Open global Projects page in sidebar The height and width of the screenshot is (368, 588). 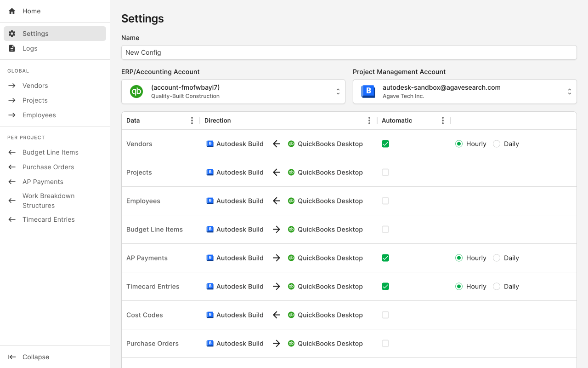55,100
